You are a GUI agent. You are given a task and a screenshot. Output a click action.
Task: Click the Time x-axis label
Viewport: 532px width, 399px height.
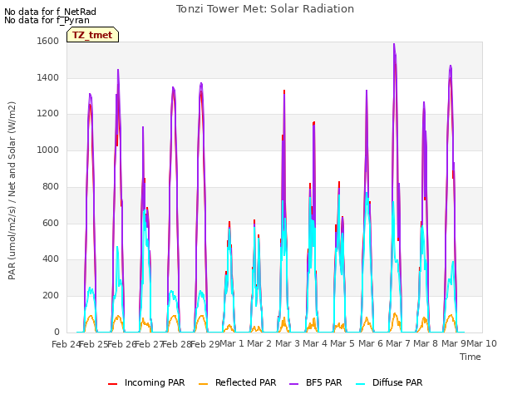tap(470, 357)
